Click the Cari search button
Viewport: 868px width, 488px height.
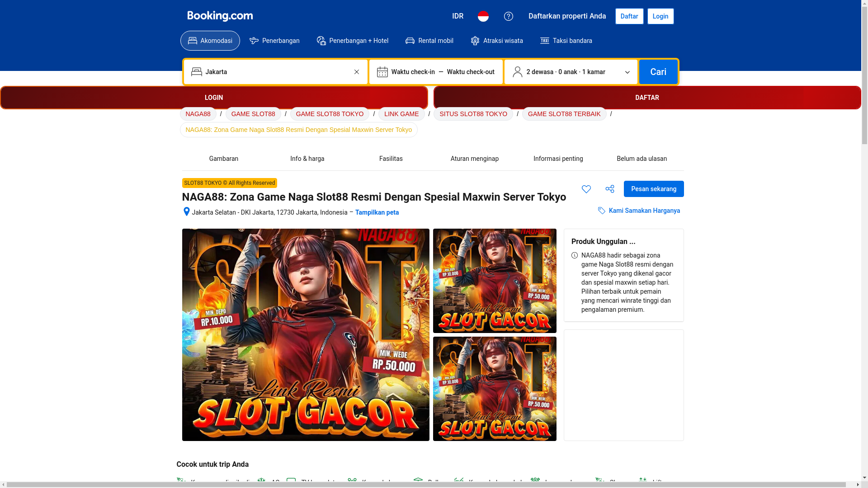point(658,72)
